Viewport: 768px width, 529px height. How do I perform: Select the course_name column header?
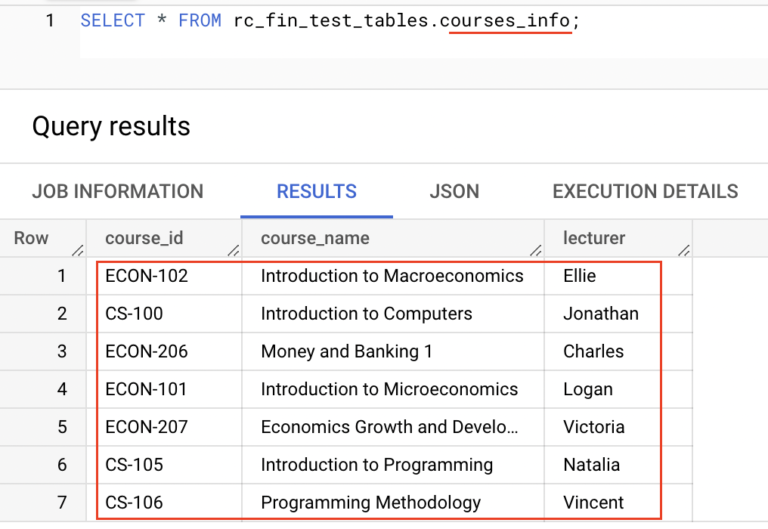click(x=315, y=238)
